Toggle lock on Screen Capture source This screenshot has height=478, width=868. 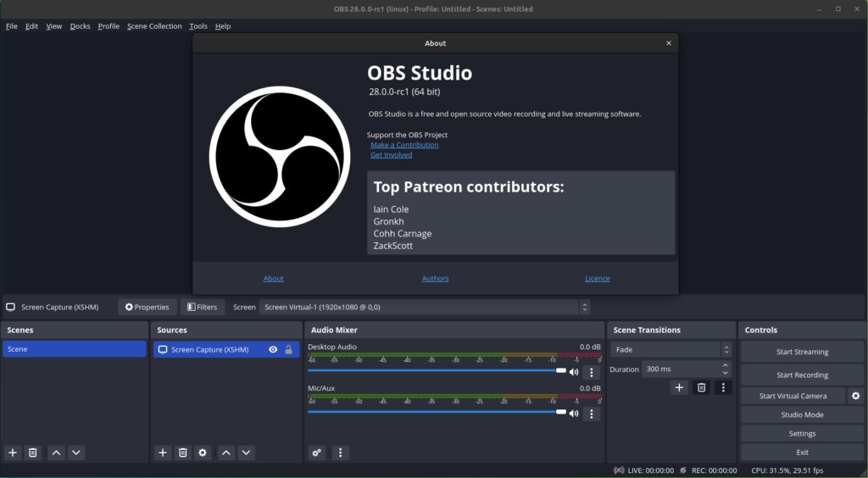(x=288, y=350)
